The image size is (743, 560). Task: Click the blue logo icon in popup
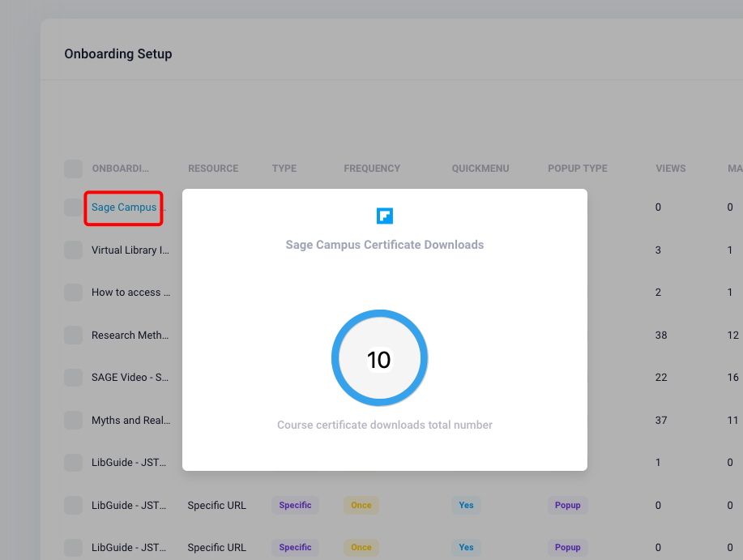click(385, 216)
